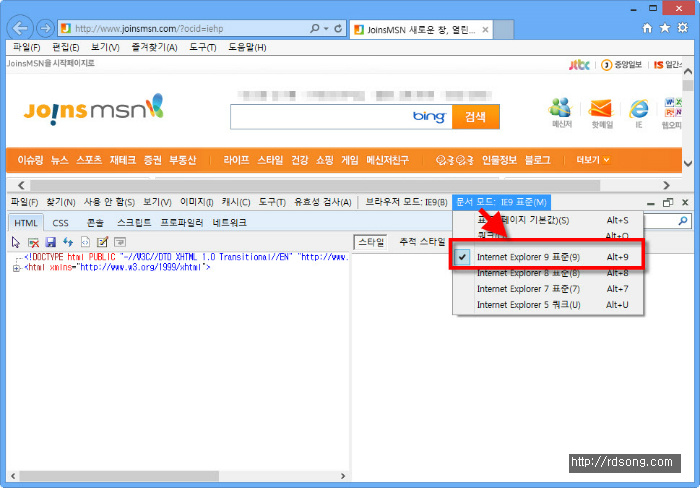Switch to the CSS tab

(60, 223)
